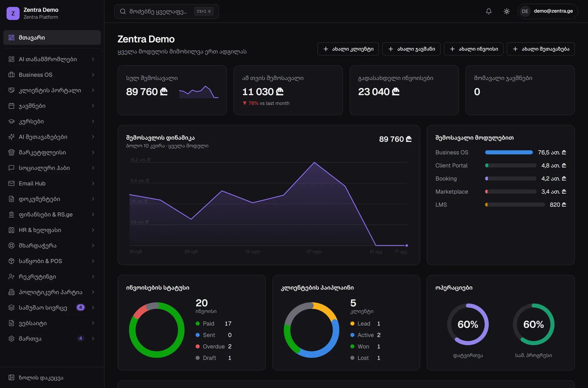The image size is (588, 388).
Task: Expand the საწყობი & POS chevron
Action: [93, 261]
